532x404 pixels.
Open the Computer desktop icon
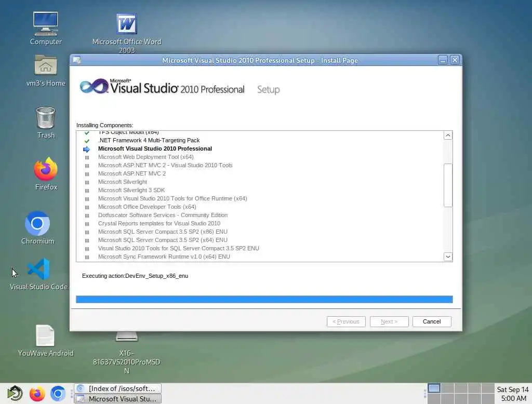46,24
